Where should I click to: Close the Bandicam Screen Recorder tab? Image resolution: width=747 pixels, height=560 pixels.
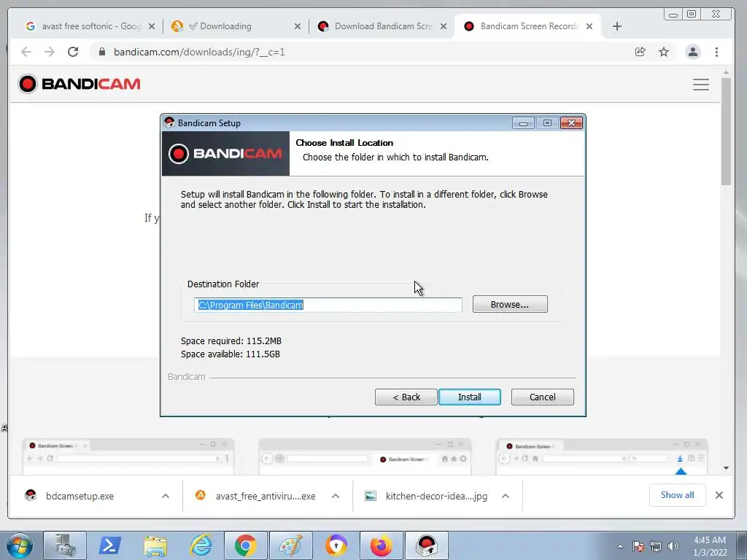[x=589, y=26]
